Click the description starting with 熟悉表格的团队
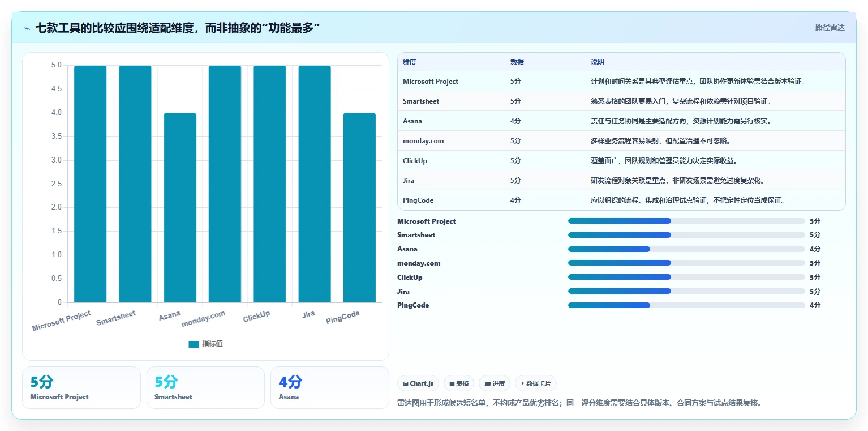 [681, 101]
